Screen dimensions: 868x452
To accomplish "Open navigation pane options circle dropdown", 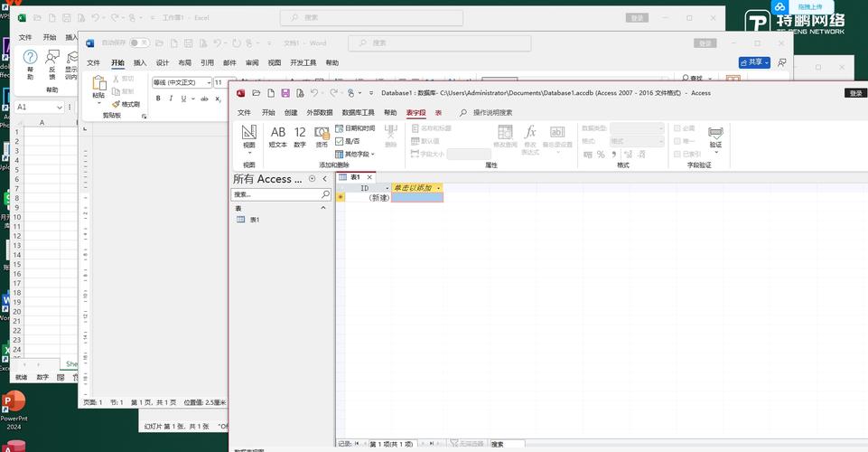I will pos(313,179).
